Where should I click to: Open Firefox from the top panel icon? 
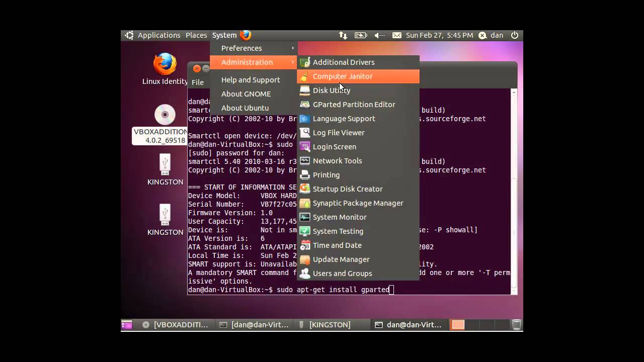click(x=246, y=35)
